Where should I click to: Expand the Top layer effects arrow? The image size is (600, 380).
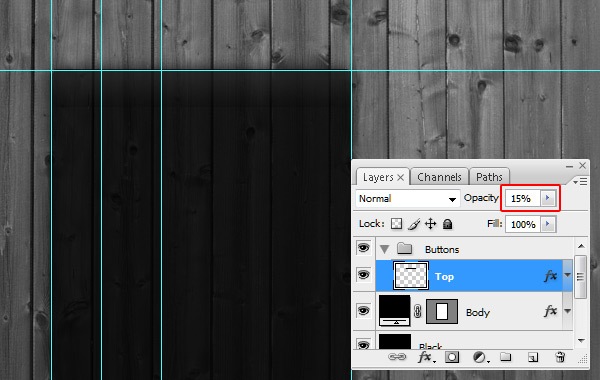pos(567,275)
